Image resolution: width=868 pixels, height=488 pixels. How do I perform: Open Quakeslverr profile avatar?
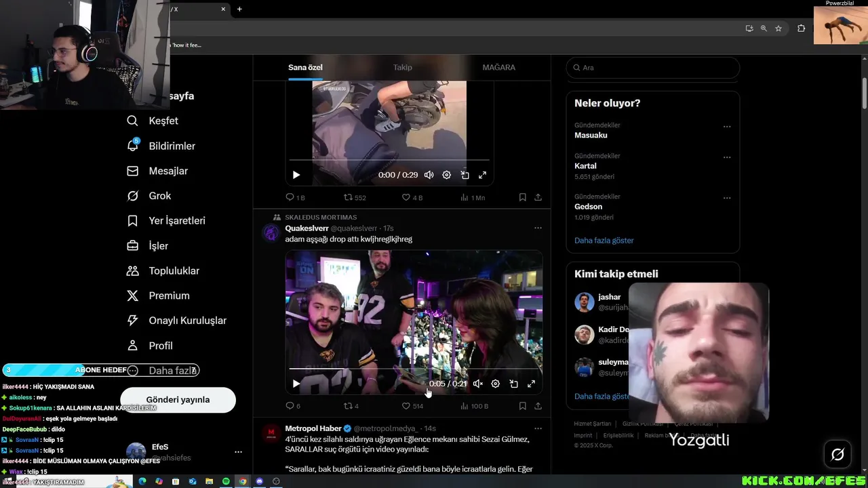click(271, 234)
